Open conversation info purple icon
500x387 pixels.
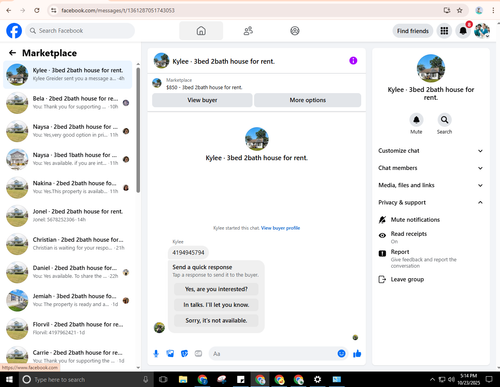point(353,61)
